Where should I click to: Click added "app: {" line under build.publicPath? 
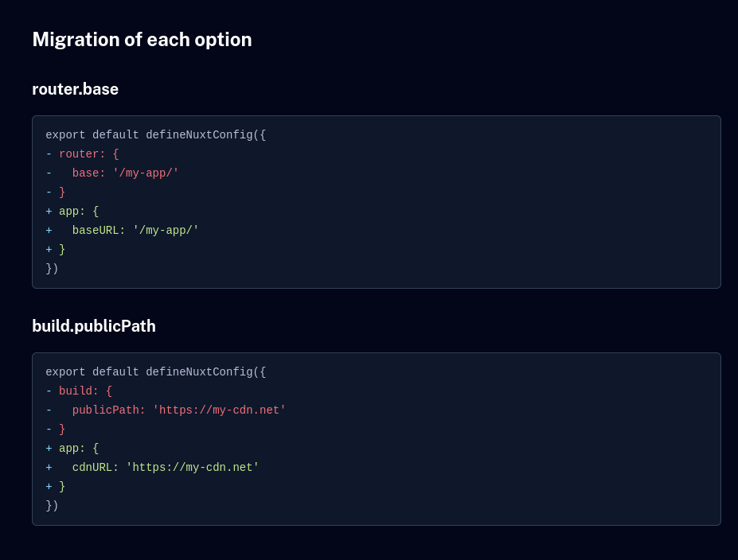72,448
